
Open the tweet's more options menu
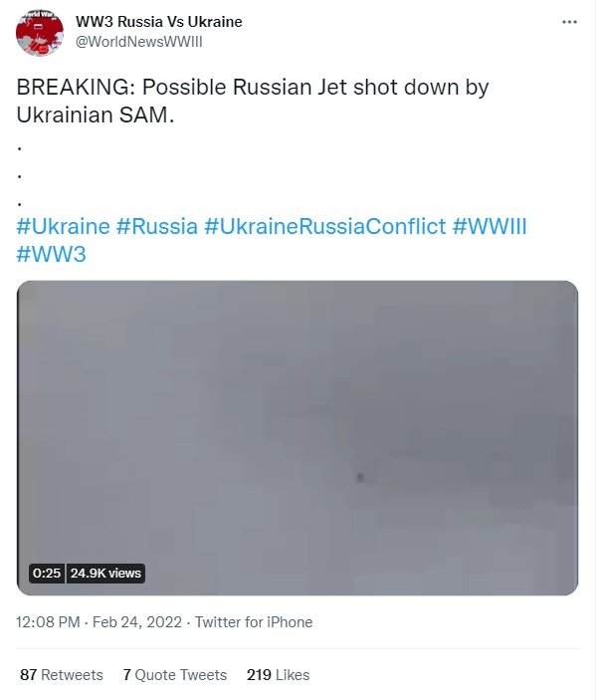tap(569, 22)
